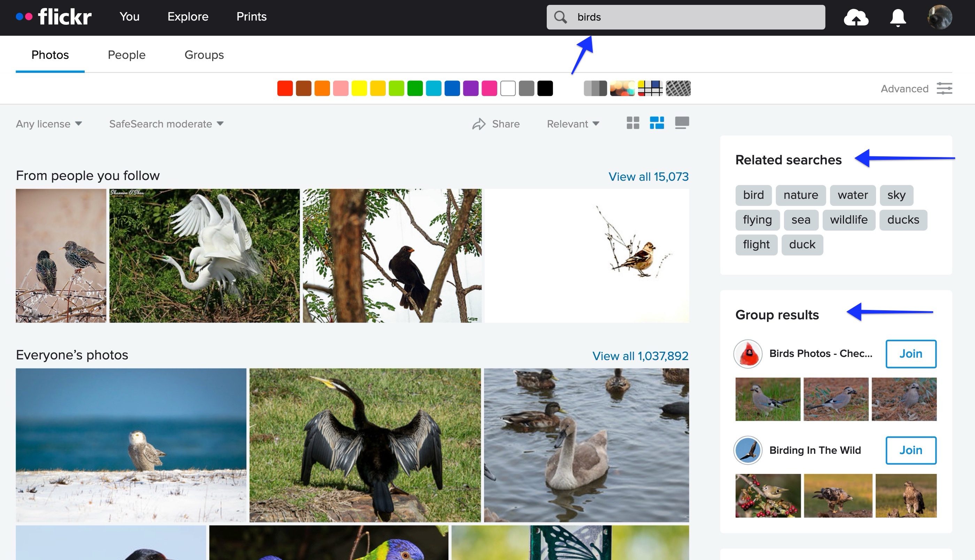Switch to the People tab
Screen dimensions: 975x560
click(x=126, y=55)
